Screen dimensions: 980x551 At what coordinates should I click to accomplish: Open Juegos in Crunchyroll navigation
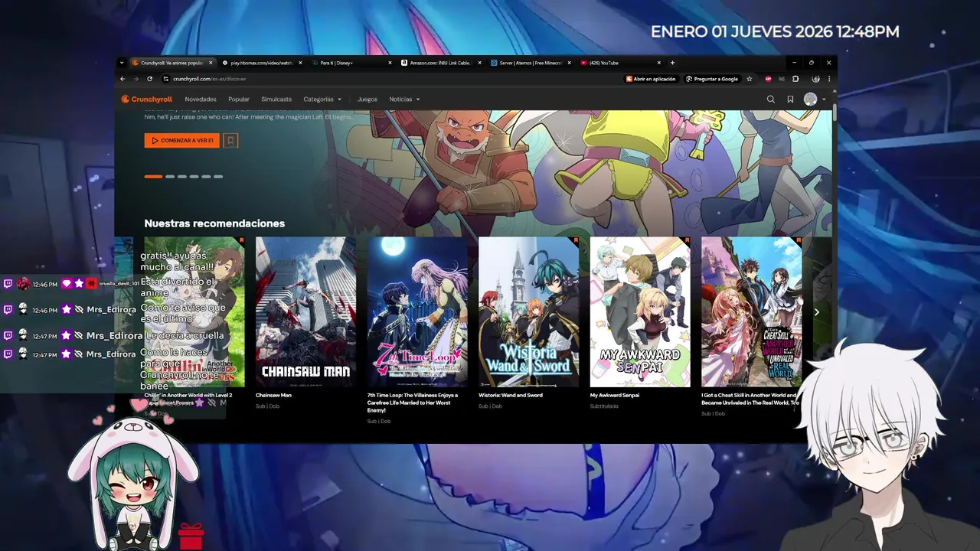pyautogui.click(x=367, y=99)
